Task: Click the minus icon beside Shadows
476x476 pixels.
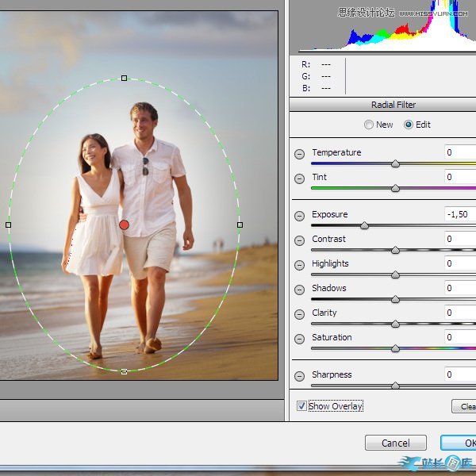Action: coord(299,290)
